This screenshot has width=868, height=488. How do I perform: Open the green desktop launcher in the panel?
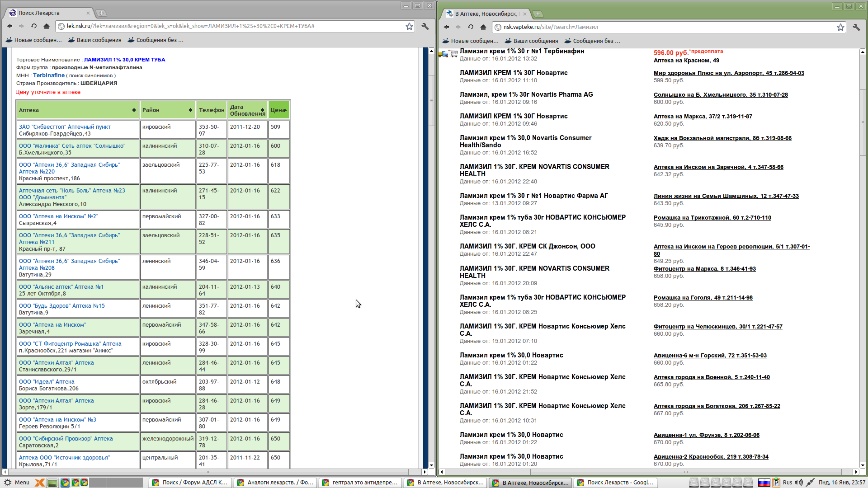click(x=52, y=483)
